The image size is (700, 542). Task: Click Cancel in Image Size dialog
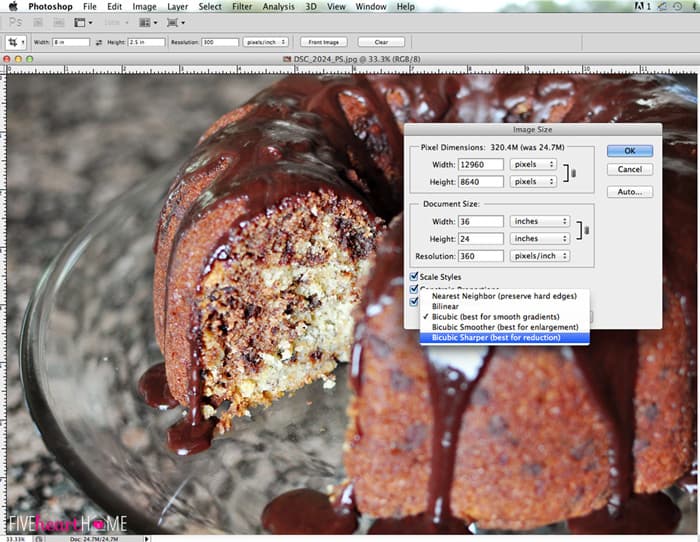pyautogui.click(x=630, y=169)
